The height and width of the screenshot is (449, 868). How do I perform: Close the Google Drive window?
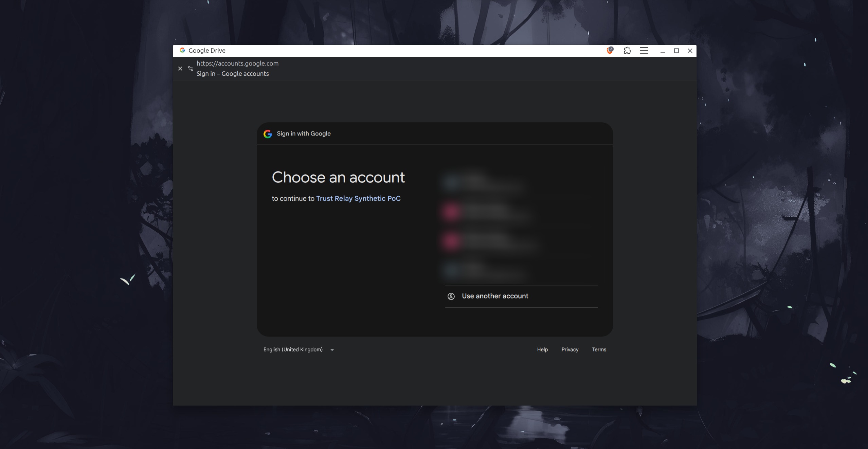(x=690, y=51)
